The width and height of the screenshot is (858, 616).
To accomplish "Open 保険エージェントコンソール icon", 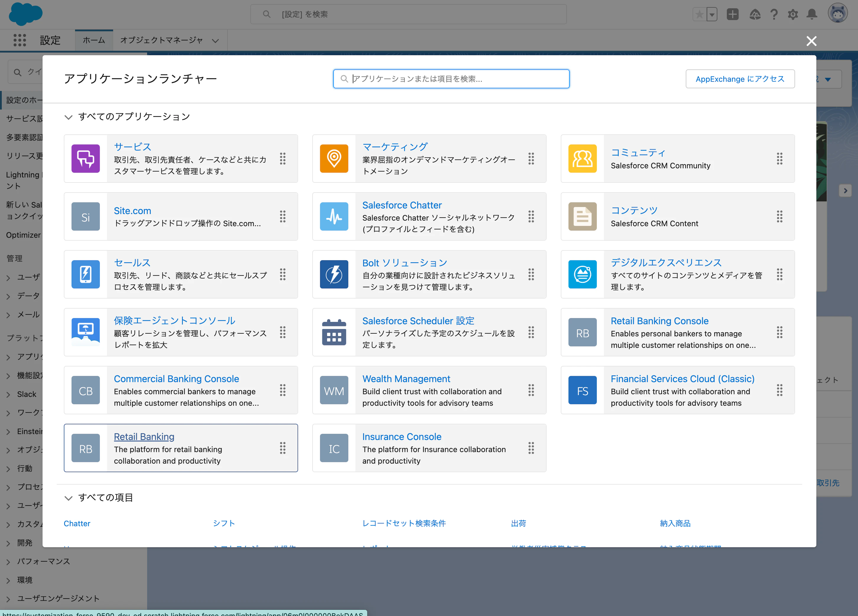I will coord(85,332).
